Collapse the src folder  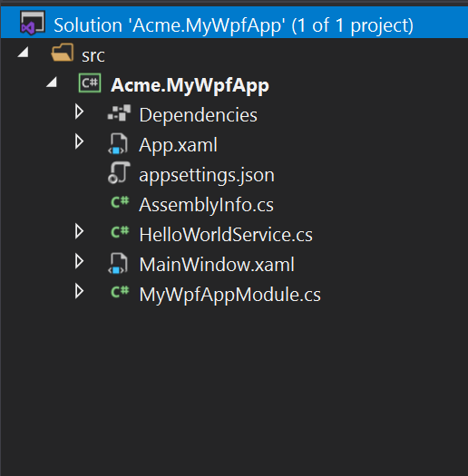tap(24, 53)
